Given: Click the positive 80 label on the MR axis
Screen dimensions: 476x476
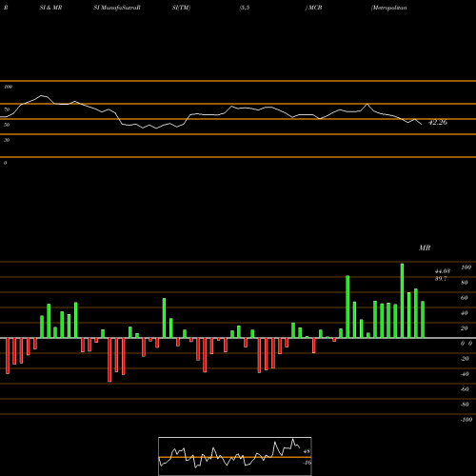Looking at the screenshot, I should coord(464,283).
